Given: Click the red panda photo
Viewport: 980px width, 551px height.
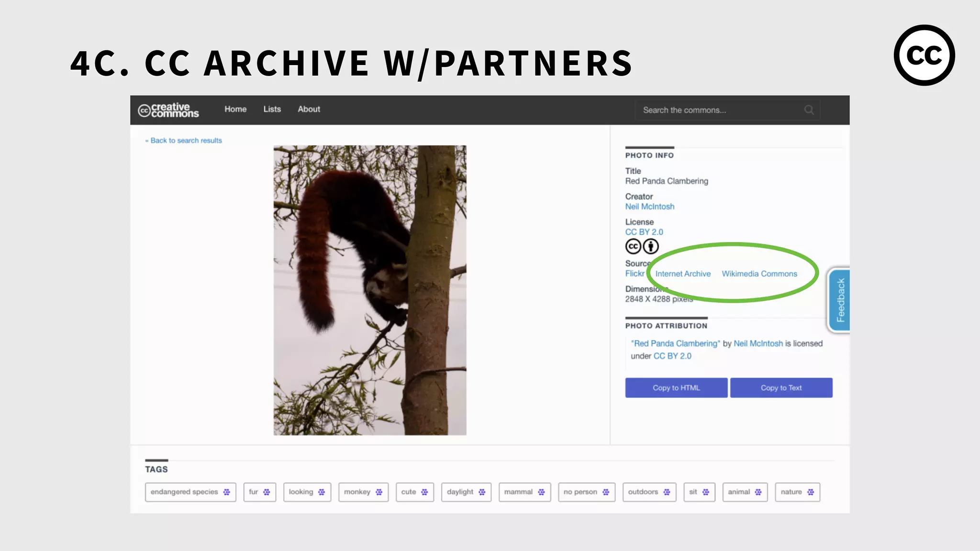Looking at the screenshot, I should click(370, 290).
